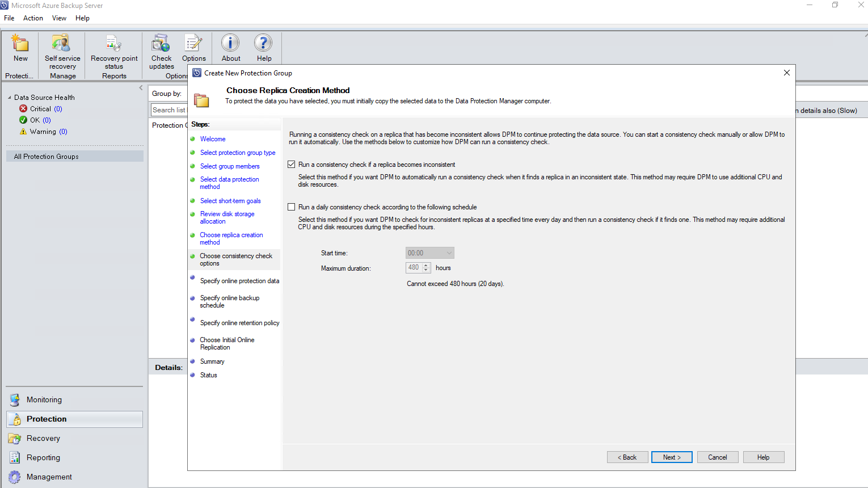Enable daily consistency check schedule checkbox
The height and width of the screenshot is (488, 868).
click(292, 207)
